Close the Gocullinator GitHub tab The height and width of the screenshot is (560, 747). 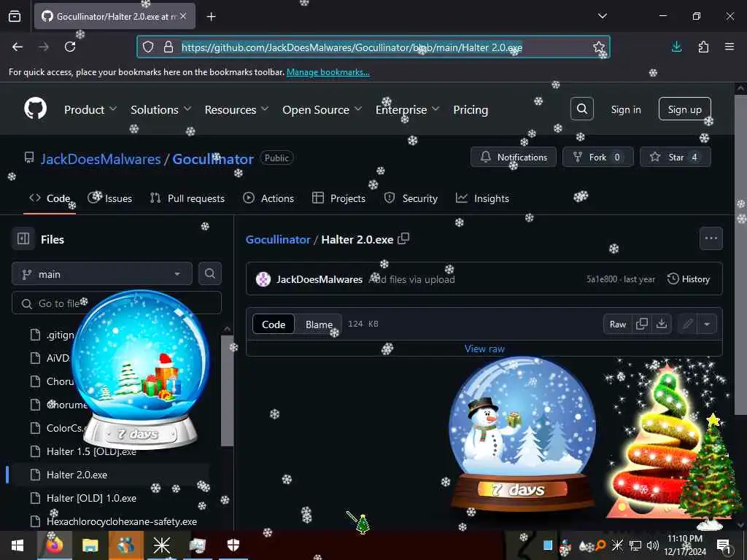click(x=183, y=16)
